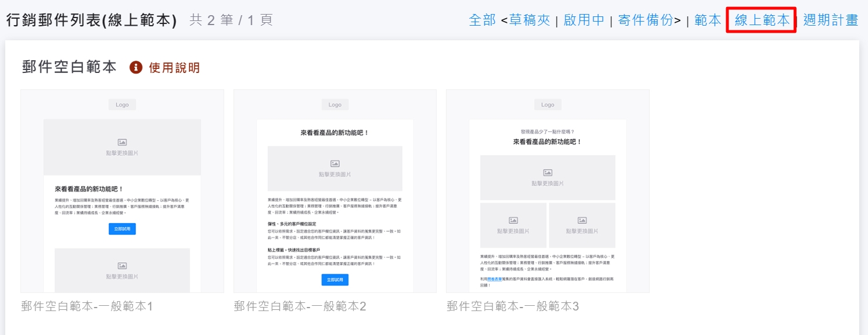Click the image icon in 一般範本1 top banner
The height and width of the screenshot is (335, 868).
122,142
